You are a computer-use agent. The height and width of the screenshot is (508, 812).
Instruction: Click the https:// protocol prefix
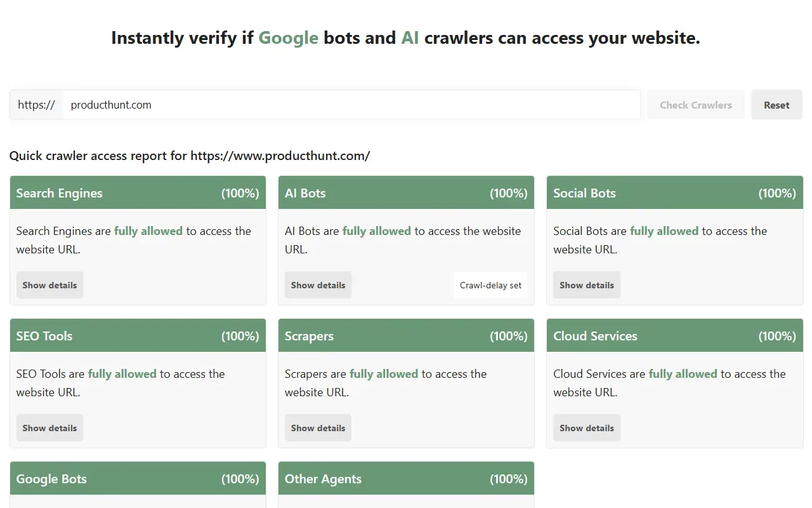[36, 105]
